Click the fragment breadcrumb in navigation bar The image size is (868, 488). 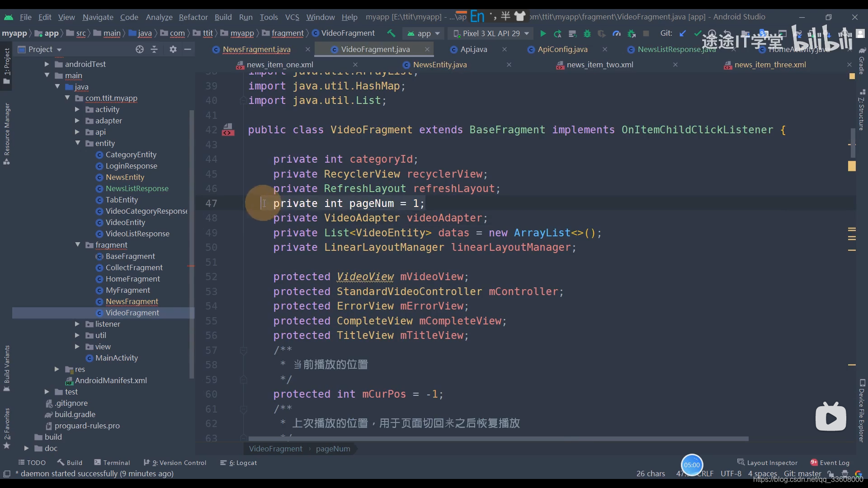pyautogui.click(x=288, y=33)
